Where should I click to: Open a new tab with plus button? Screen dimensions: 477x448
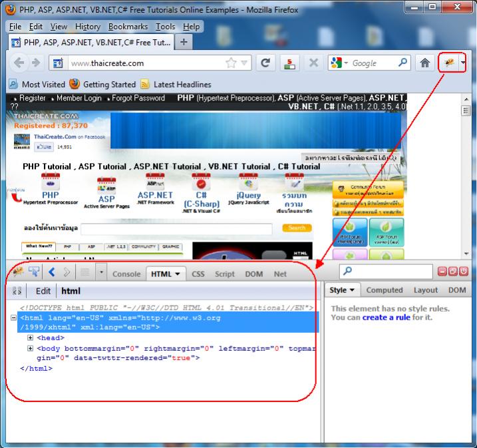[184, 42]
